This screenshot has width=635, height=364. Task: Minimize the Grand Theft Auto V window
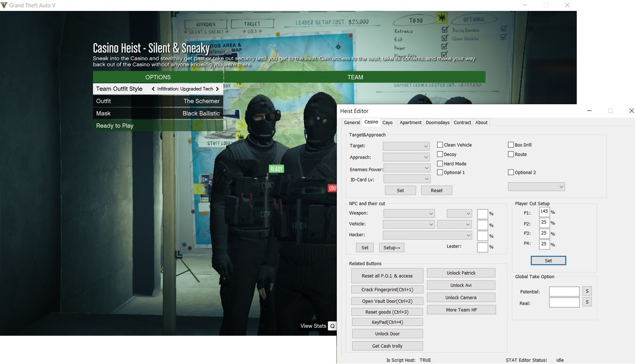tap(525, 5)
